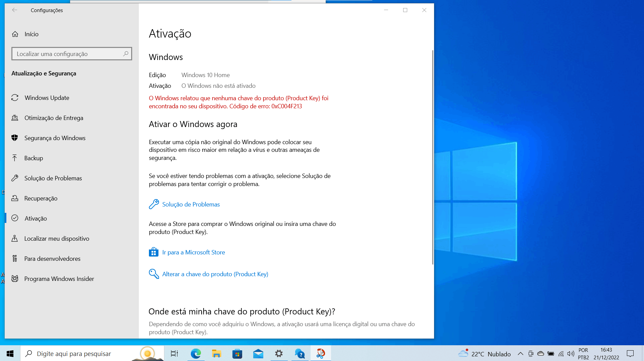Image resolution: width=644 pixels, height=361 pixels.
Task: Open the Get Help app on taskbar
Action: pyautogui.click(x=300, y=354)
